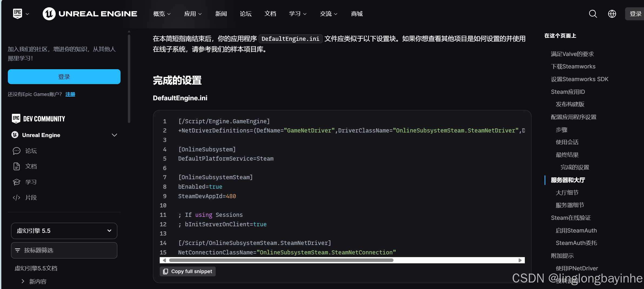Collapse the Unreal Engine sidebar chevron
Screen dimensions: 644x289
114,135
